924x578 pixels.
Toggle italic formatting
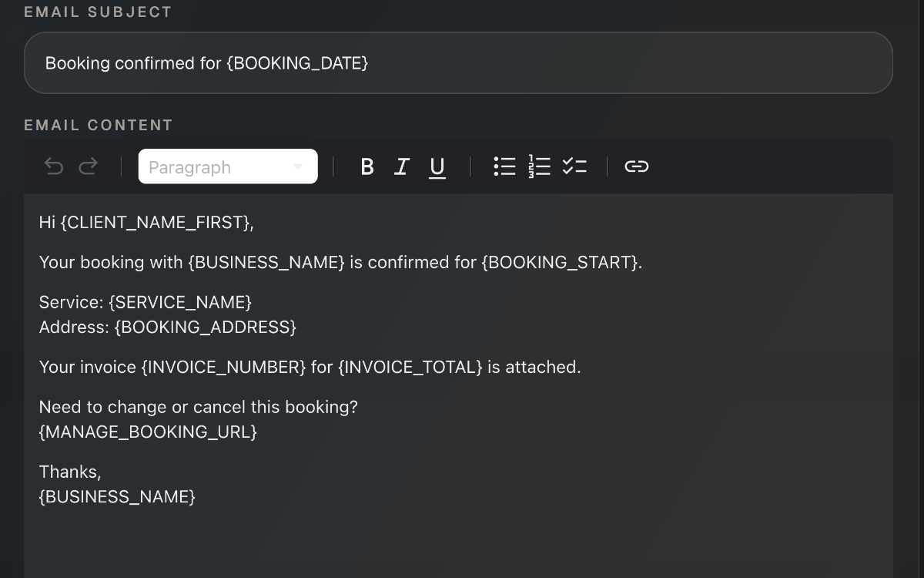point(401,166)
